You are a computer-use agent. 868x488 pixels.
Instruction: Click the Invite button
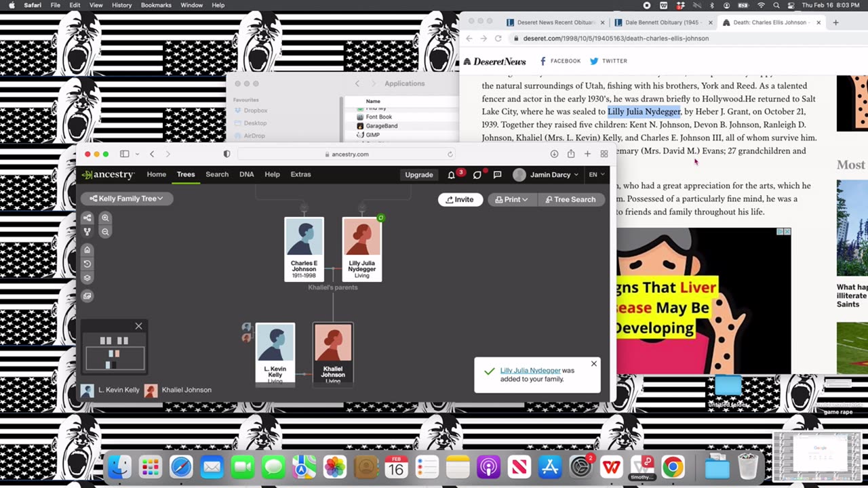click(460, 199)
